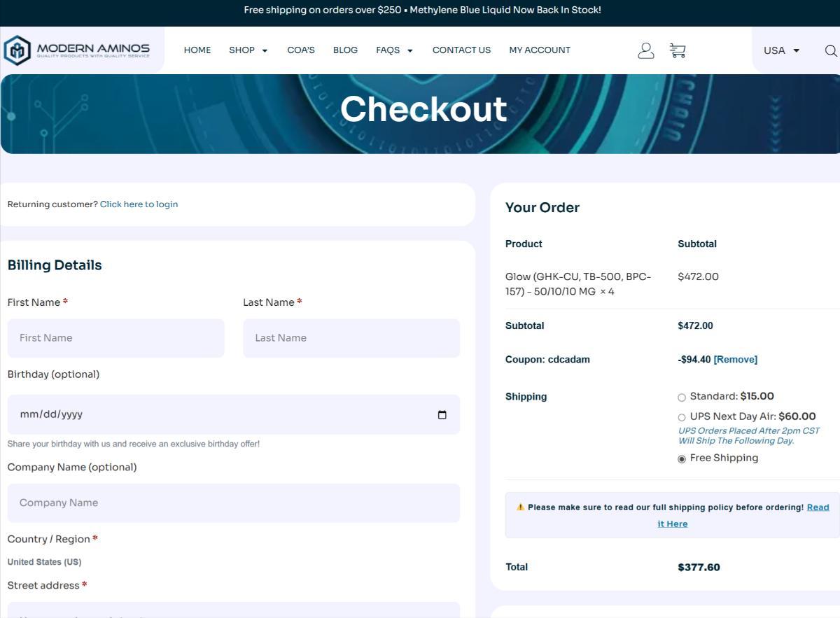Viewport: 840px width, 618px height.
Task: Click the Modern Aminos logo
Action: pos(77,50)
